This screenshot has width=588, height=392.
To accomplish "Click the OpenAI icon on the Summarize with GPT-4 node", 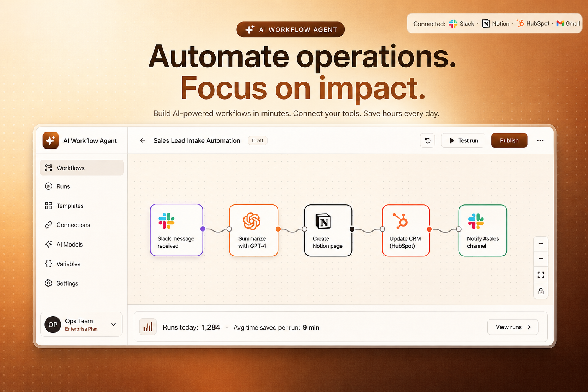I will point(252,221).
